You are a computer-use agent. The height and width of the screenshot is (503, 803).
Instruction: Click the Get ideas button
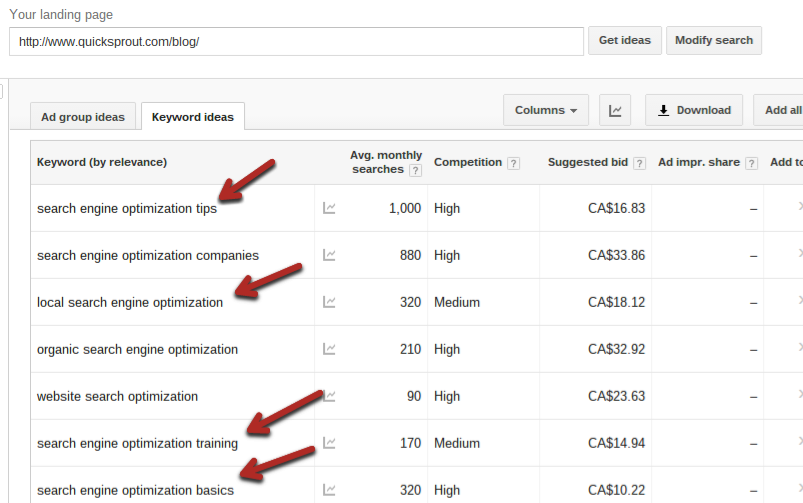click(624, 41)
